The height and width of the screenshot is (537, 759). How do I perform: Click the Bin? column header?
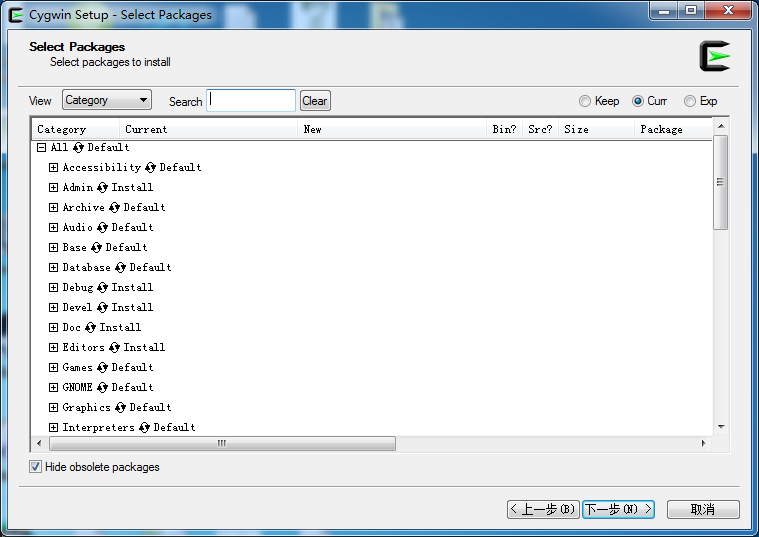tap(504, 129)
